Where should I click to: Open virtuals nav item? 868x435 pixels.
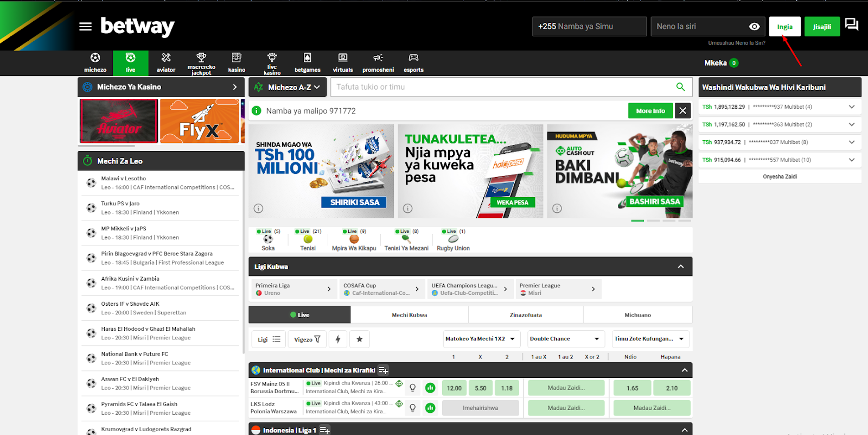point(342,63)
